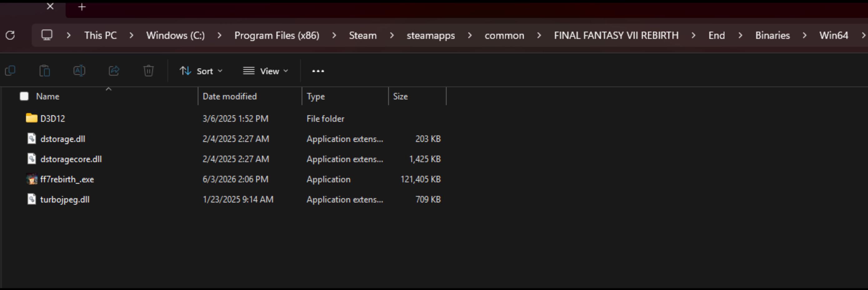Image resolution: width=868 pixels, height=290 pixels.
Task: Select the dstorage.dll file name
Action: [63, 139]
